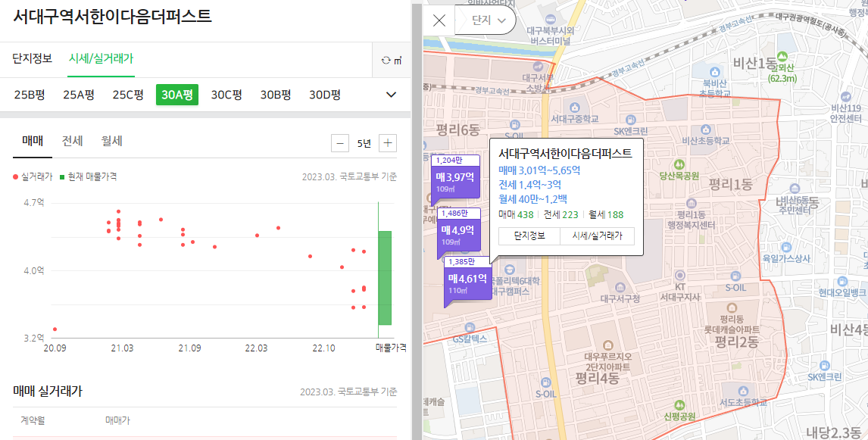
Task: Open the 단지 dropdown on map
Action: point(489,20)
